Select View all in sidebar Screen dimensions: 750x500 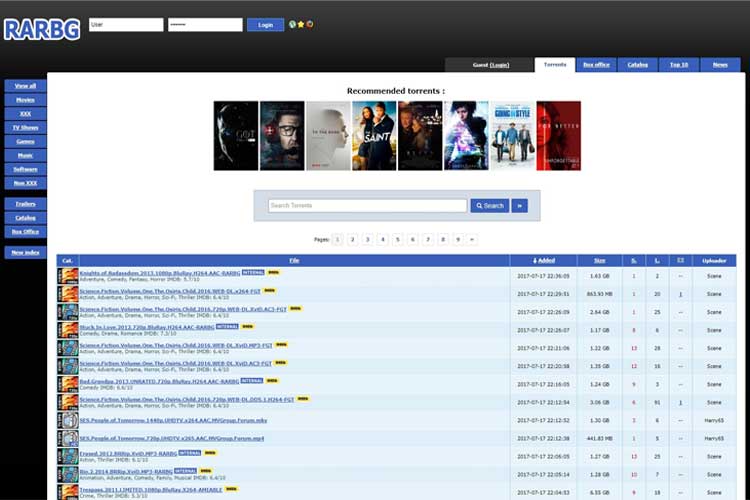pos(25,86)
